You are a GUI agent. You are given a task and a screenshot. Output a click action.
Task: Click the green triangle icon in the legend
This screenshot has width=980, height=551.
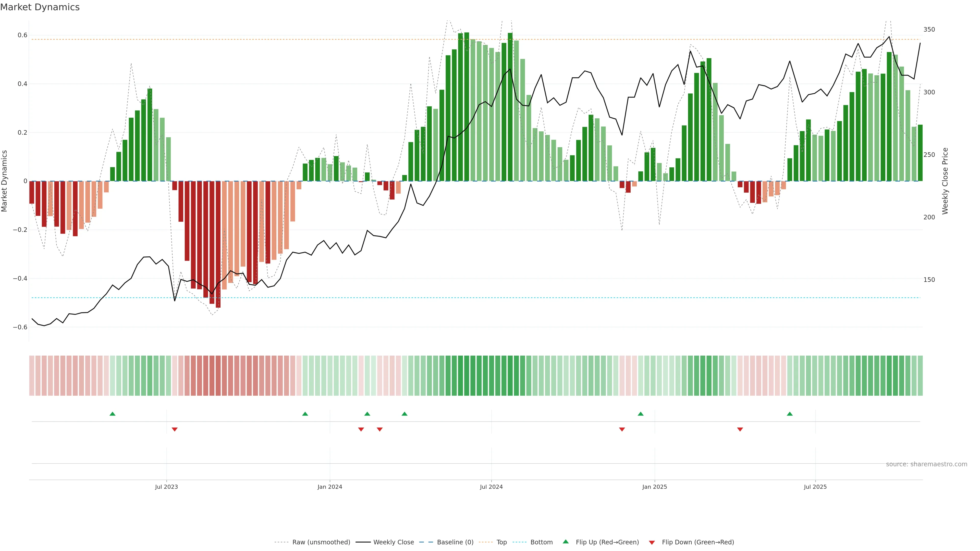pos(566,542)
